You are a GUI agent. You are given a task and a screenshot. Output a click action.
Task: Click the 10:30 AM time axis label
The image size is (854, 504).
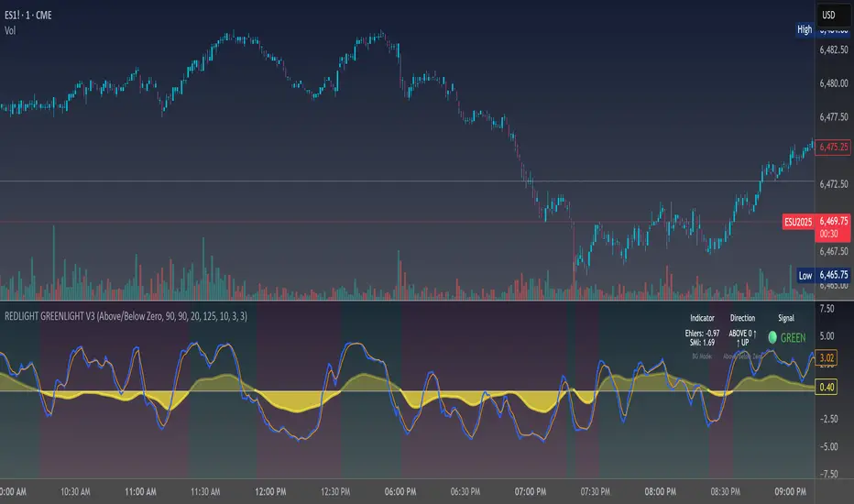click(x=75, y=491)
